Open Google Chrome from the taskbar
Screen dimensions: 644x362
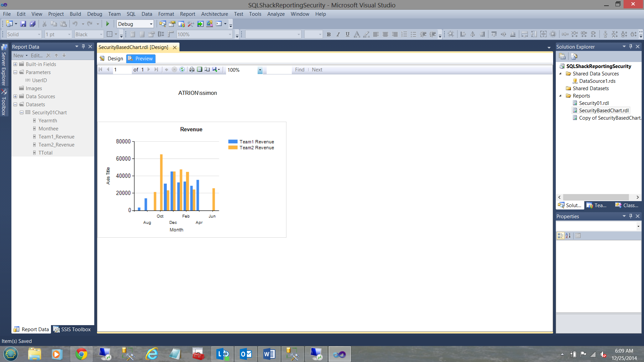click(x=81, y=354)
